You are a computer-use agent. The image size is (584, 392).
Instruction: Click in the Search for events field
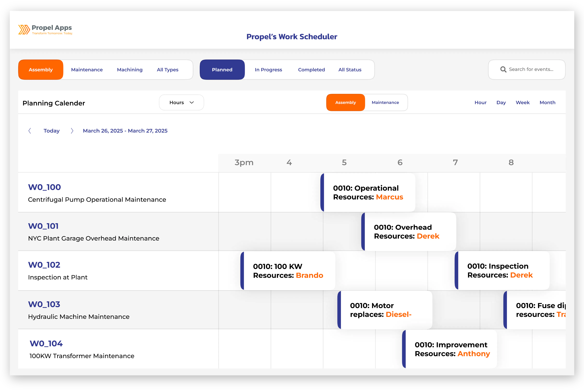click(x=527, y=69)
